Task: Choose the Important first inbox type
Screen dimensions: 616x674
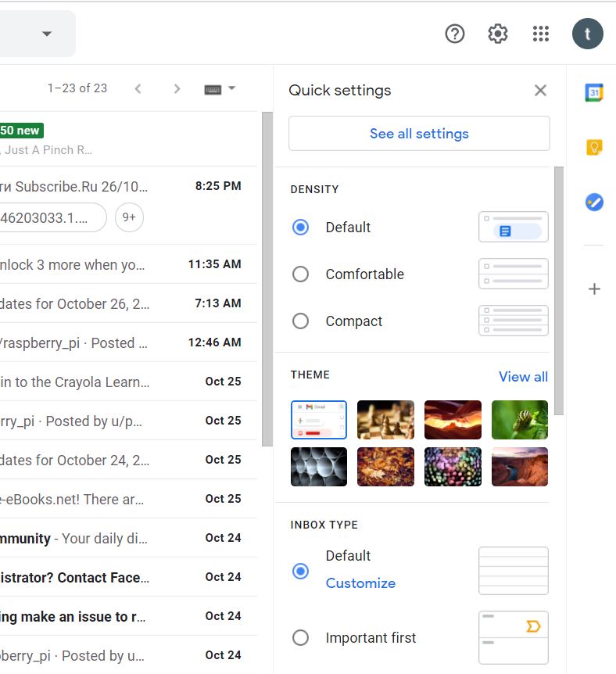Action: click(300, 638)
